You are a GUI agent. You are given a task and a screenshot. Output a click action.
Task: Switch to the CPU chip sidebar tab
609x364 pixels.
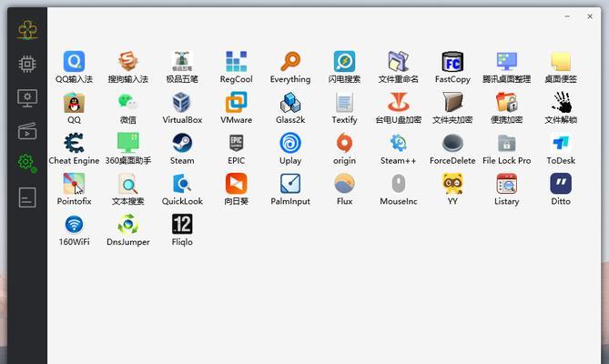(x=27, y=64)
